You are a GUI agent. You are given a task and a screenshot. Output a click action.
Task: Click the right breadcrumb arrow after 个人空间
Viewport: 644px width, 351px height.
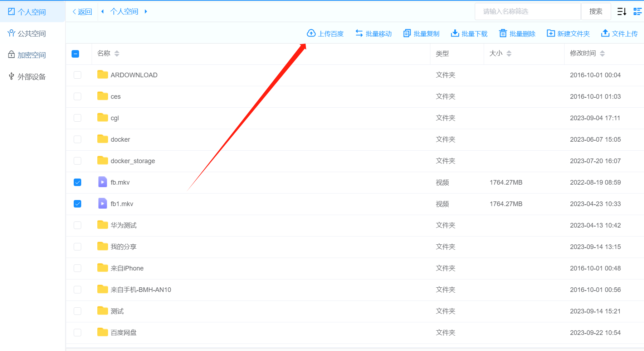point(146,11)
